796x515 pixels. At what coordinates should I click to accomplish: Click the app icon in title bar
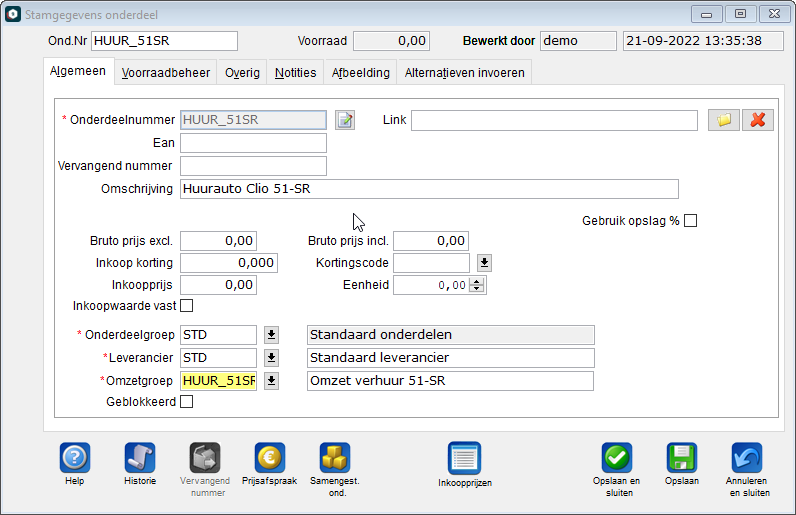(13, 14)
